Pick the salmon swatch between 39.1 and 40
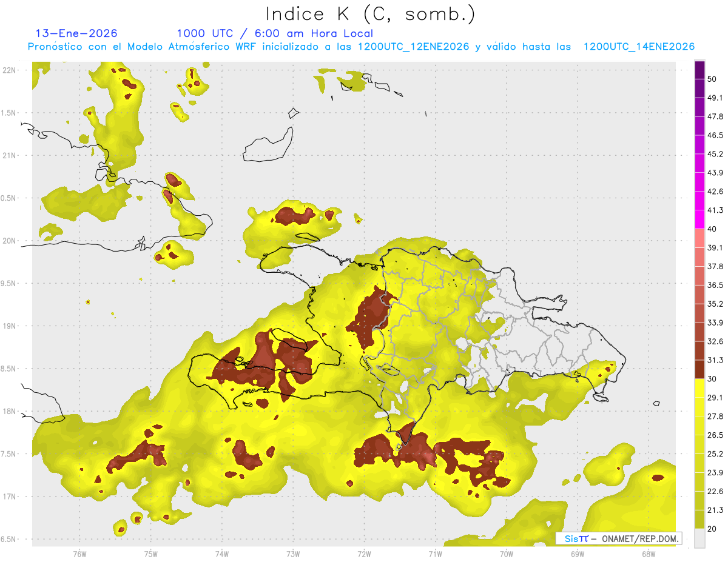Screen dimensions: 728x562 point(699,238)
